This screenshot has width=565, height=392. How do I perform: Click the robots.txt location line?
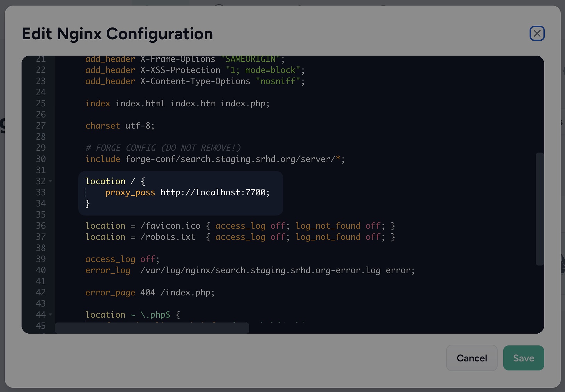(240, 237)
